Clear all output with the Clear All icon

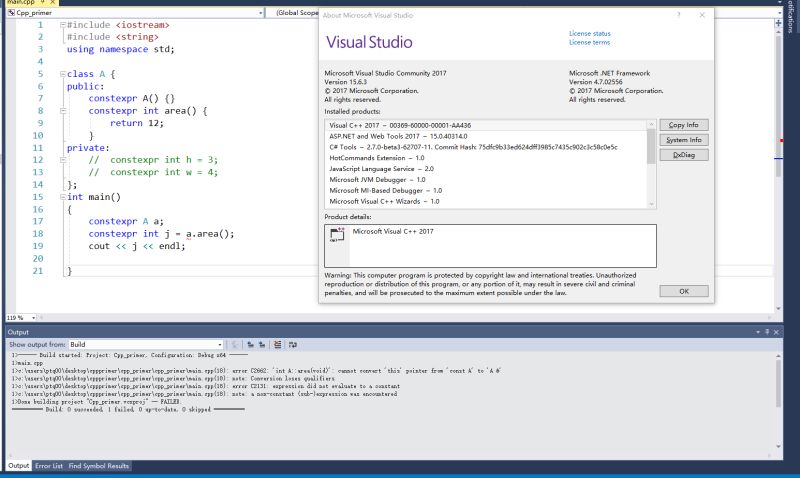coord(278,345)
